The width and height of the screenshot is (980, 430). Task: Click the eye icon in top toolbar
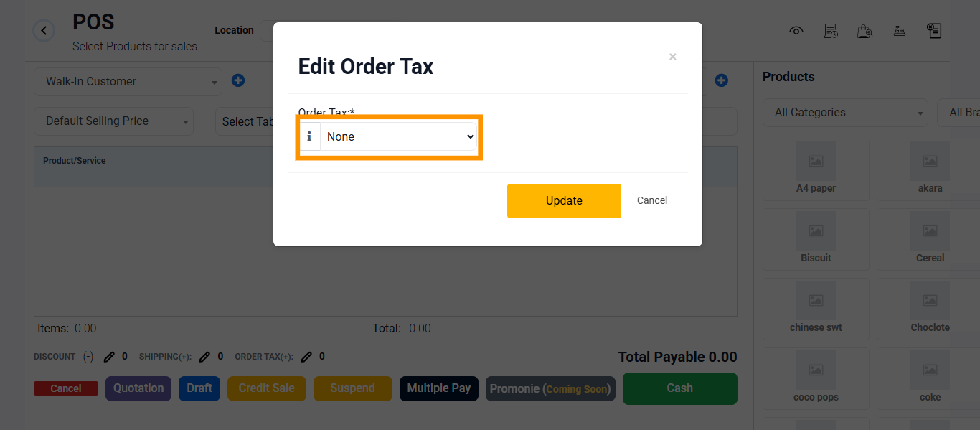point(796,31)
